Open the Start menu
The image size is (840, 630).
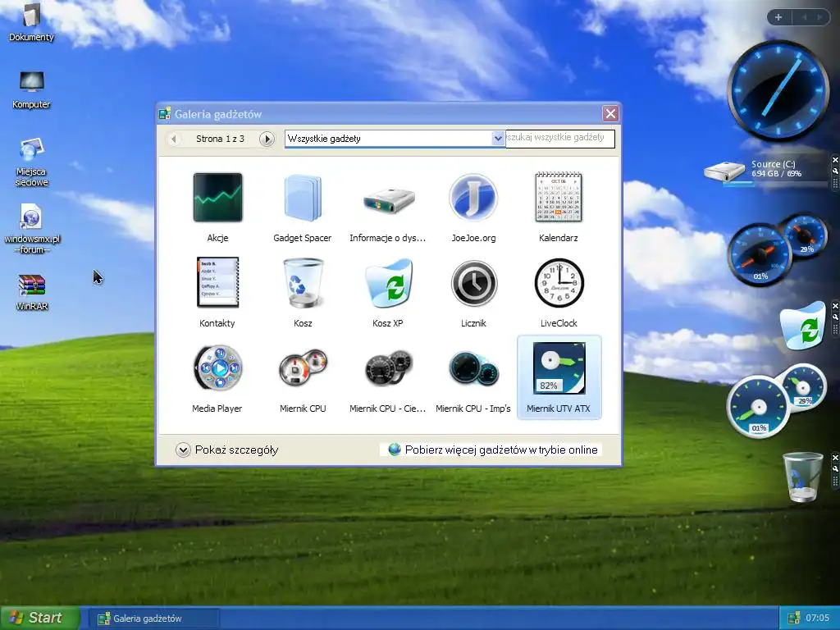(40, 618)
